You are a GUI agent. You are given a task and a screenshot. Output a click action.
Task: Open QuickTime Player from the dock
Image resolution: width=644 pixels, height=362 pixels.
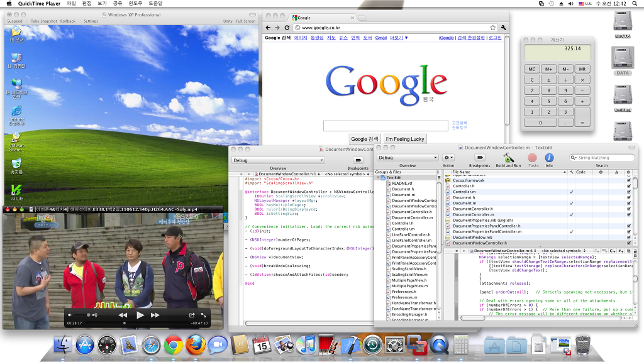(x=439, y=345)
